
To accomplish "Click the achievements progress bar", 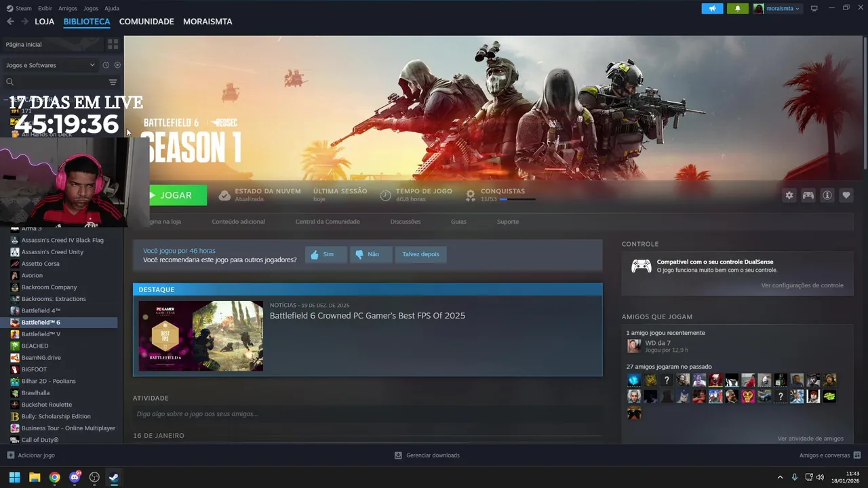I will 517,200.
